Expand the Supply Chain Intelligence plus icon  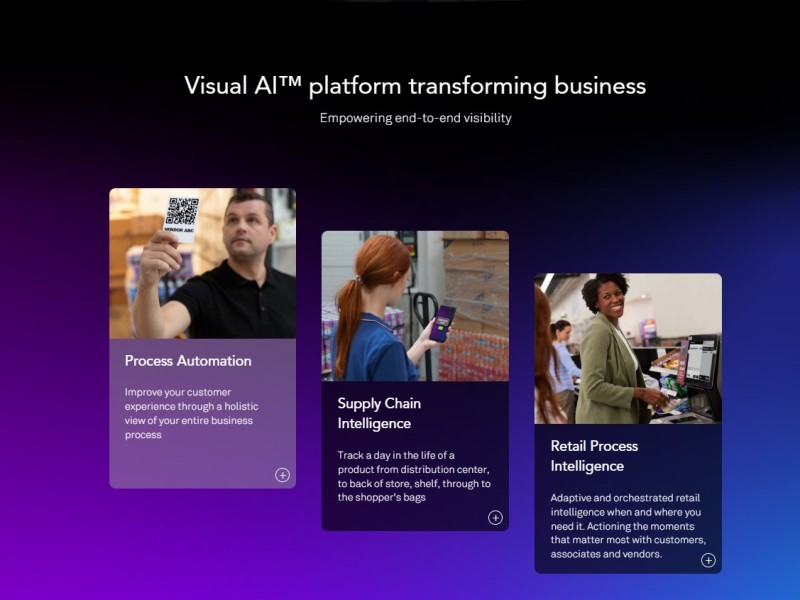coord(495,517)
